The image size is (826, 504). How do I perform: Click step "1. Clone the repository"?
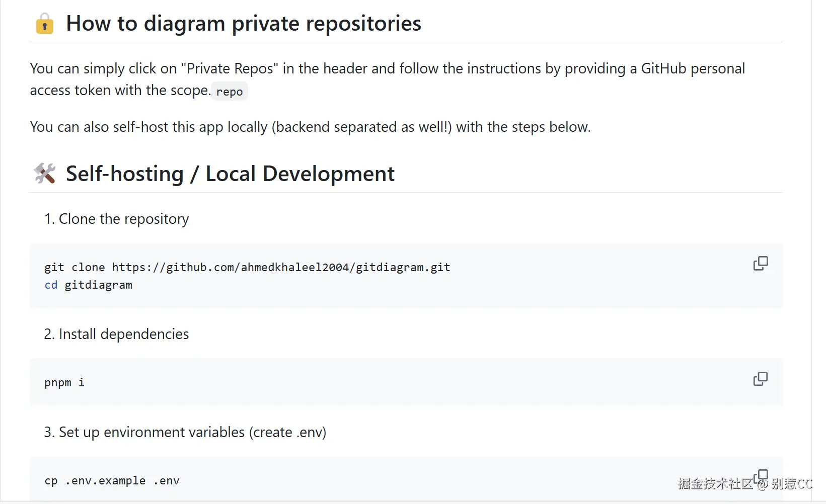coord(116,219)
